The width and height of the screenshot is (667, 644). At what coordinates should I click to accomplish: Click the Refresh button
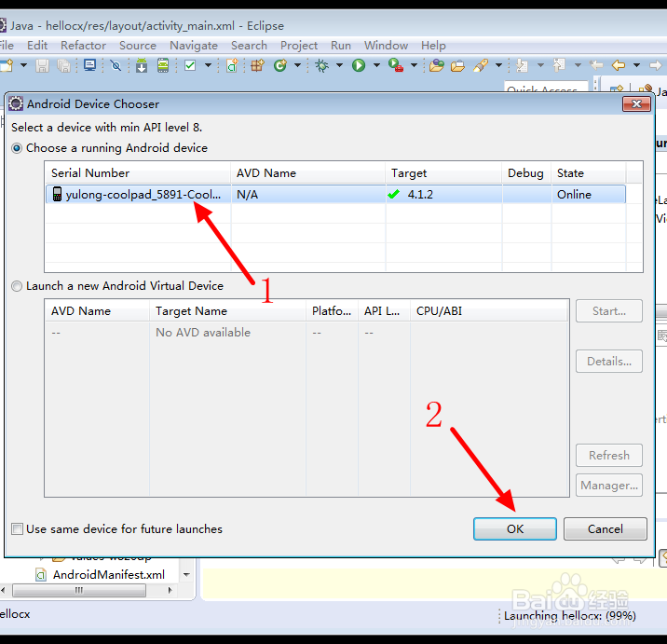pos(608,456)
